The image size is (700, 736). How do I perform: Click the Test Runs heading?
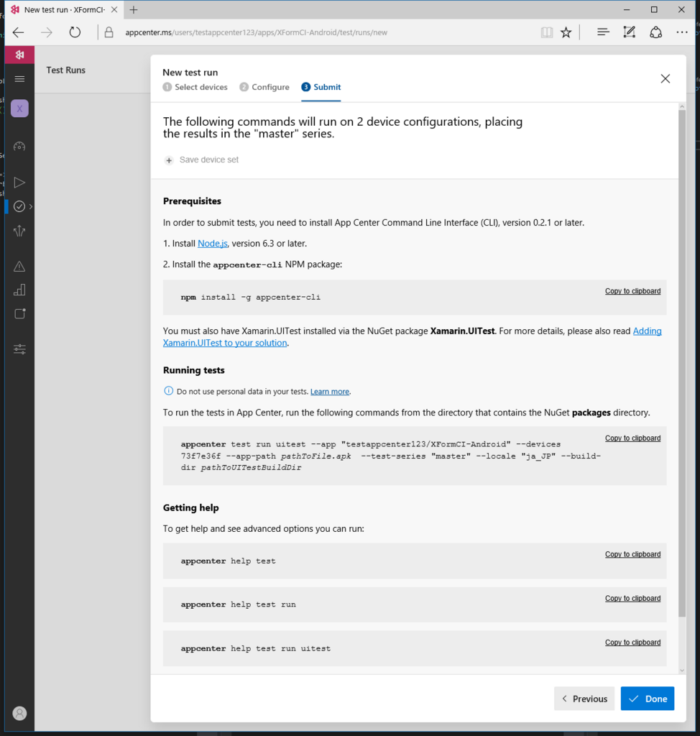[65, 70]
